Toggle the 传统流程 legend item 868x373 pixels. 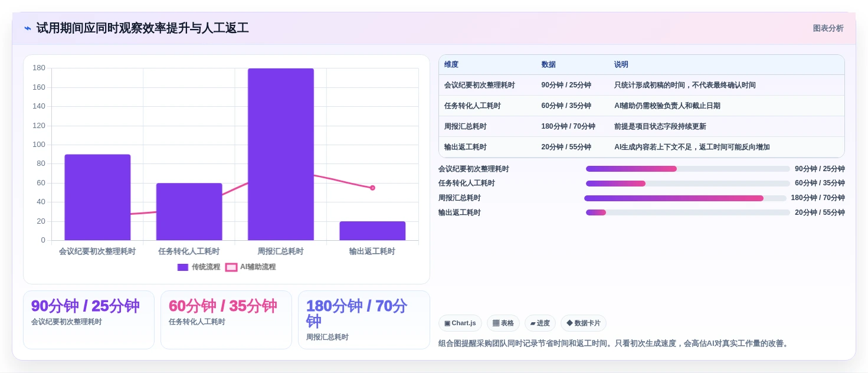tap(199, 267)
